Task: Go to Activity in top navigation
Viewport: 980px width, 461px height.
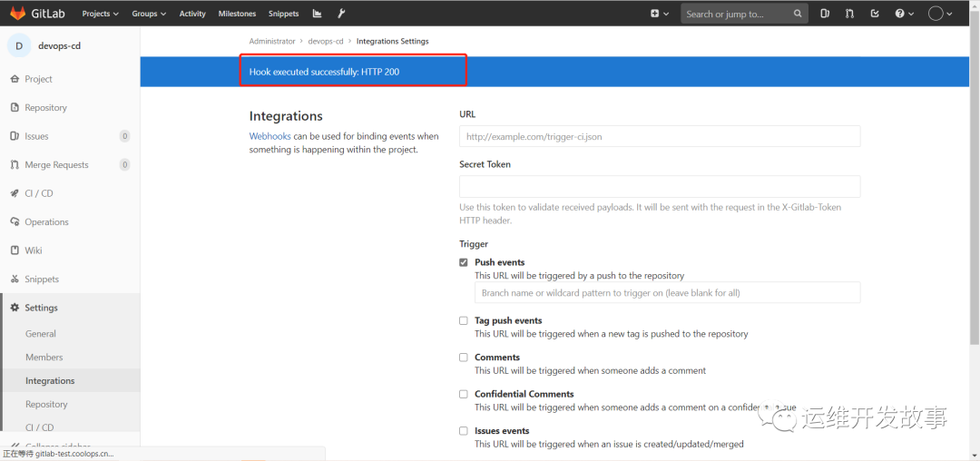Action: (192, 13)
